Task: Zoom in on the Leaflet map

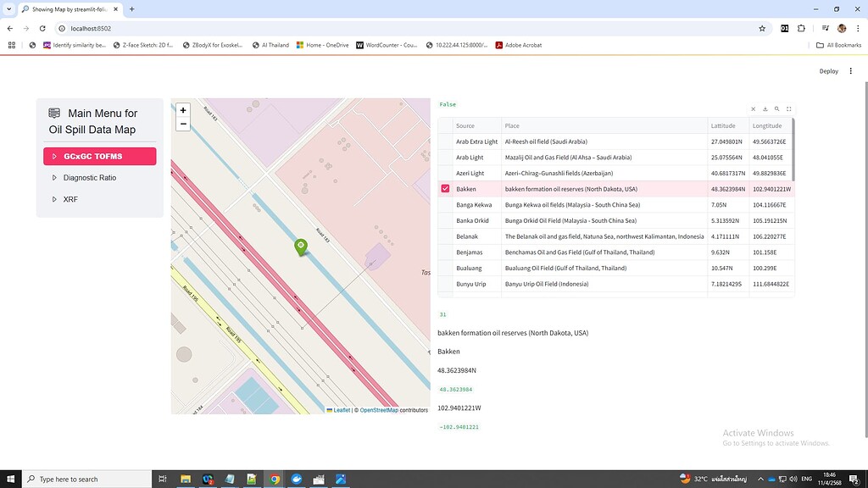Action: coord(183,110)
